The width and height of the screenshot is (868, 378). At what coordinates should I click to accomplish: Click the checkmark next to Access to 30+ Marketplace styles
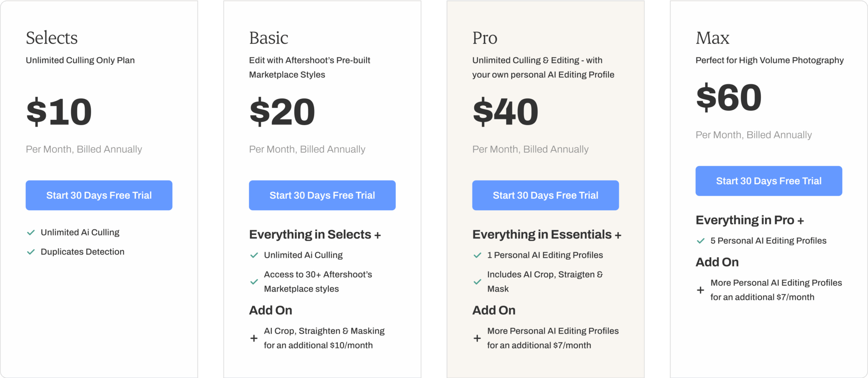click(253, 281)
